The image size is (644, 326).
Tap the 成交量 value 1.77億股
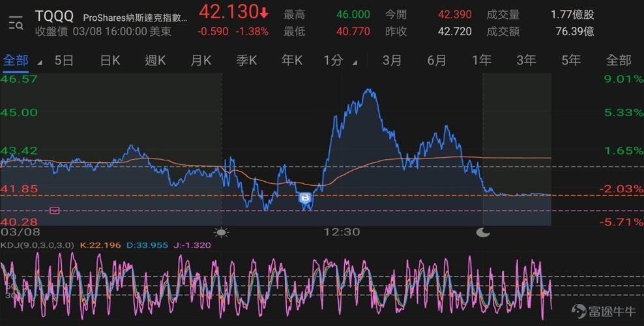(572, 15)
